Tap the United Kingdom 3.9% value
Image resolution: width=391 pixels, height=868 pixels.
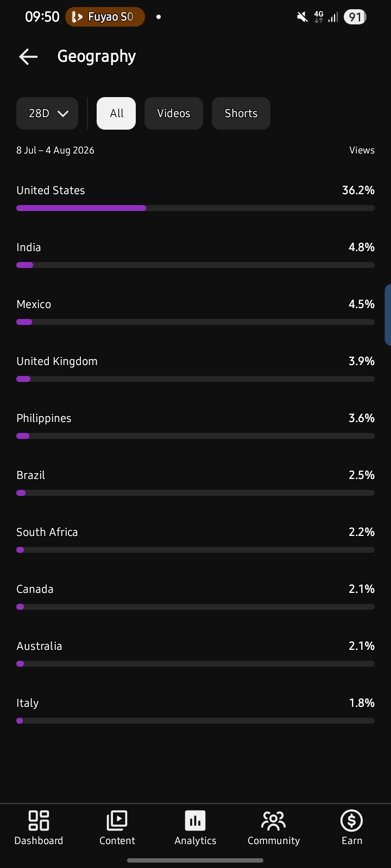(362, 361)
